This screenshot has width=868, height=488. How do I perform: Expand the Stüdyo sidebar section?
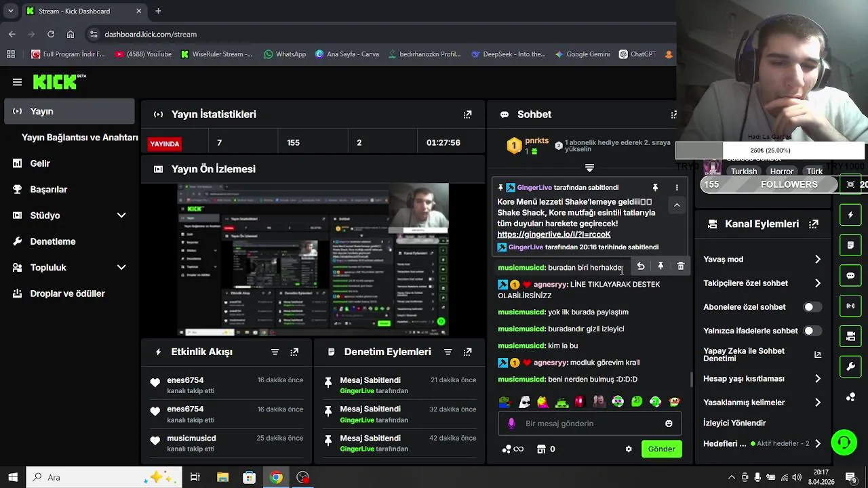[x=121, y=216]
